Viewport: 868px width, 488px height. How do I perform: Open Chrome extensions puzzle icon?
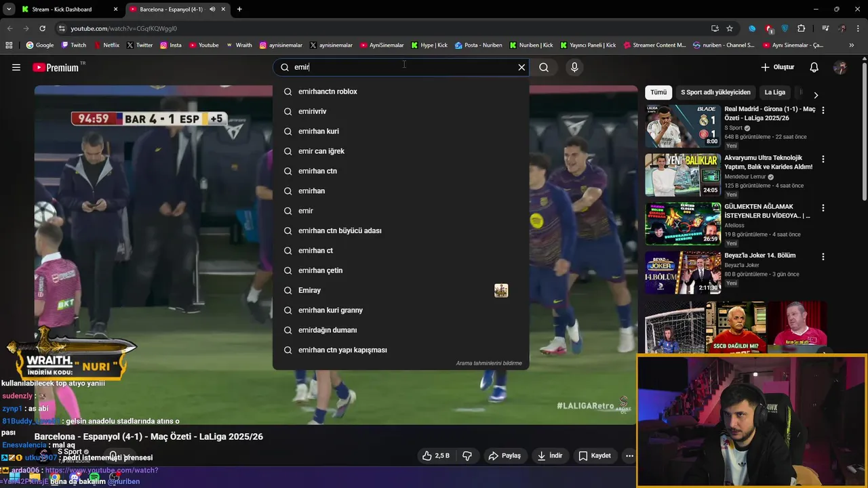click(801, 28)
